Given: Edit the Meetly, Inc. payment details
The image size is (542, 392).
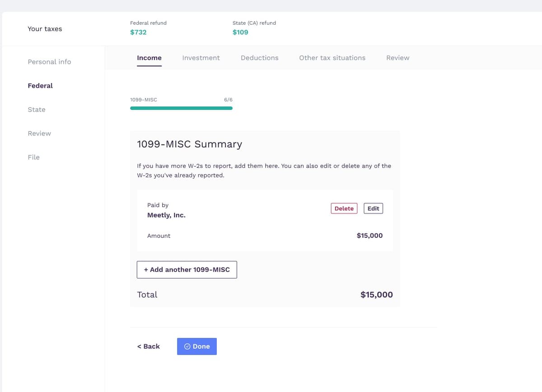Looking at the screenshot, I should [x=373, y=208].
